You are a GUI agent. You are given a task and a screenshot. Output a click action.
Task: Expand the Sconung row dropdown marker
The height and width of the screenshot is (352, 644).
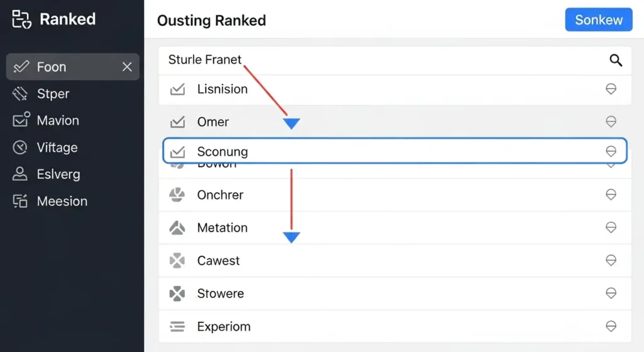[x=610, y=152]
